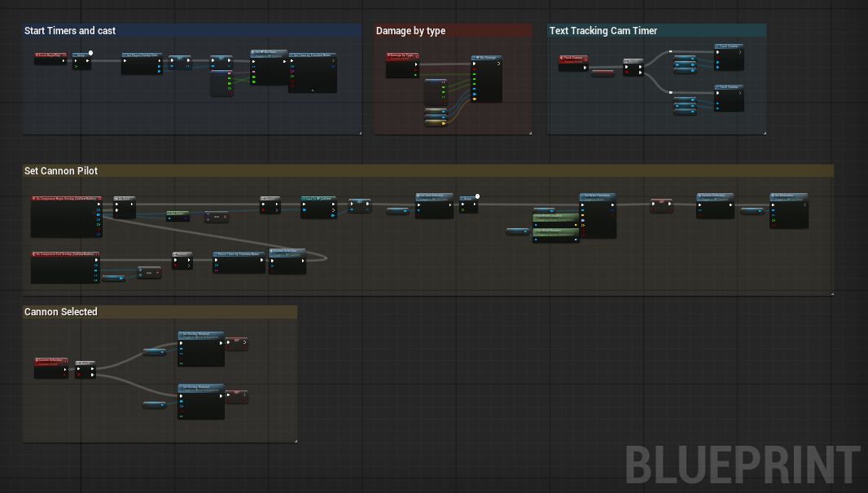Click the 'Damage by type' comment title
868x493 pixels.
(410, 30)
